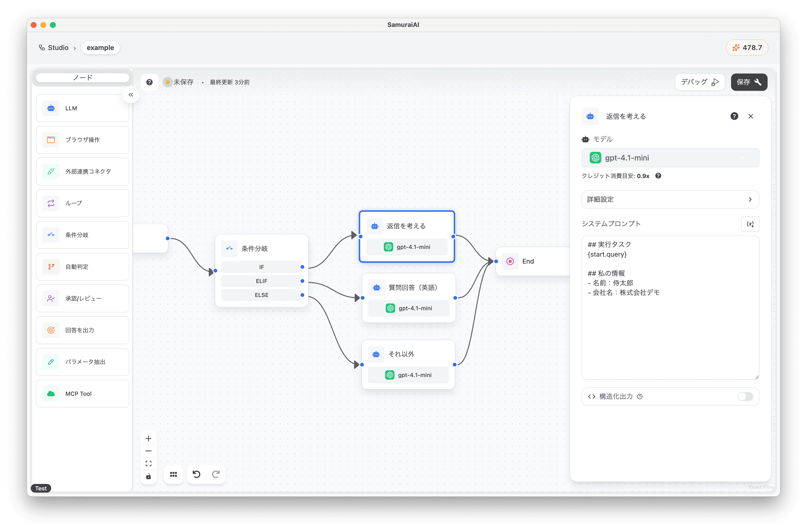This screenshot has height=532, width=807.
Task: Insert variable with the {x} icon
Action: point(750,224)
